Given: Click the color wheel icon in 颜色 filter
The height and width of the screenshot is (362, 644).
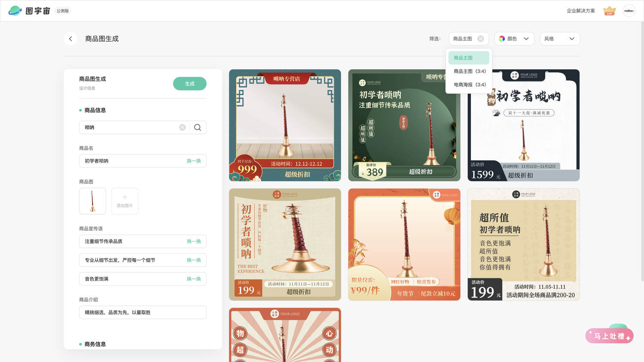Looking at the screenshot, I should click(x=501, y=39).
